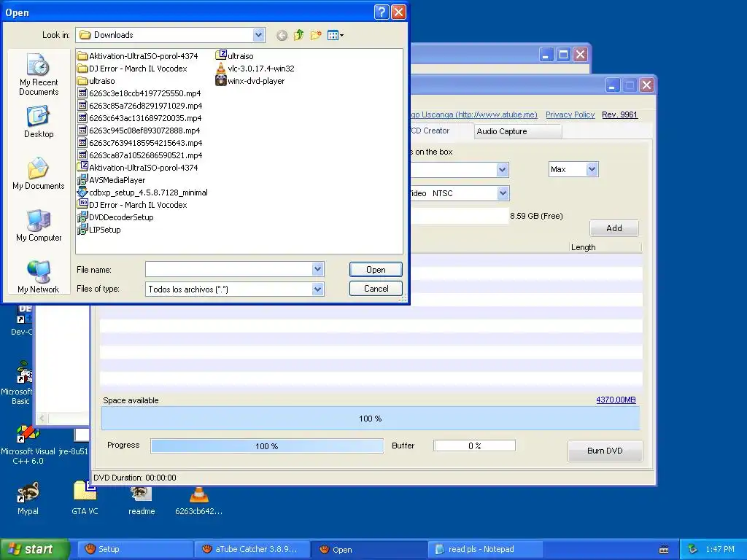Open the Max quality dropdown in aTube Catcher
This screenshot has height=560, width=747.
tap(592, 169)
